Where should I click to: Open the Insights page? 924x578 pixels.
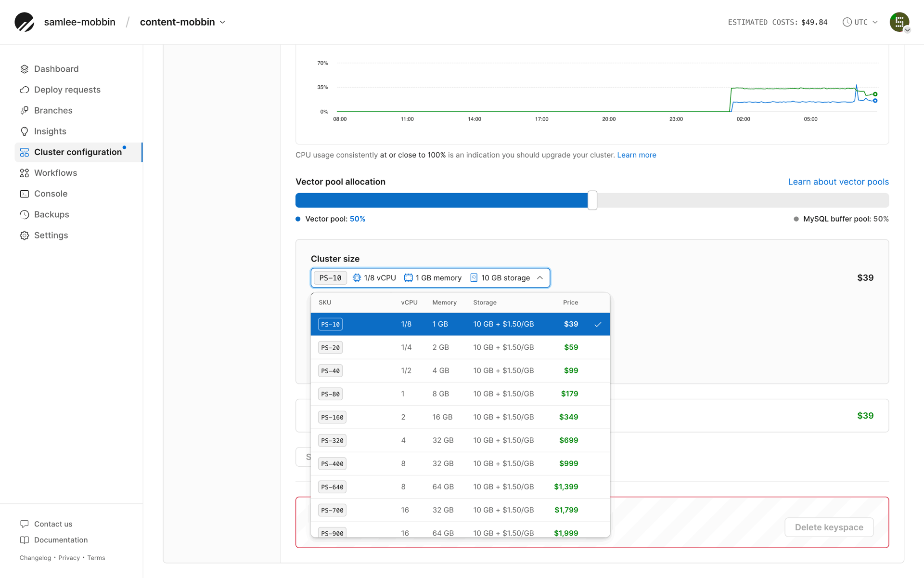50,131
